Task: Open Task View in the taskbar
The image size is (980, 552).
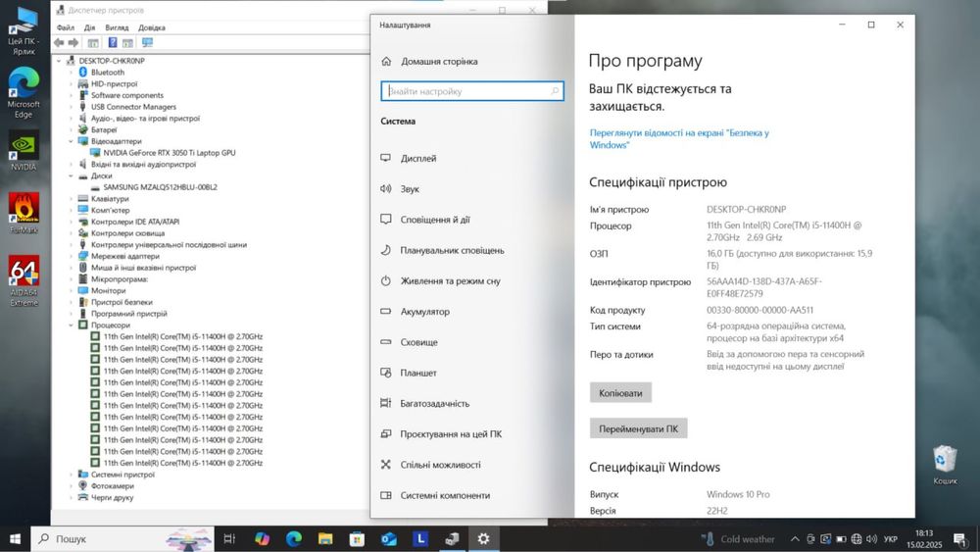Action: pos(229,539)
